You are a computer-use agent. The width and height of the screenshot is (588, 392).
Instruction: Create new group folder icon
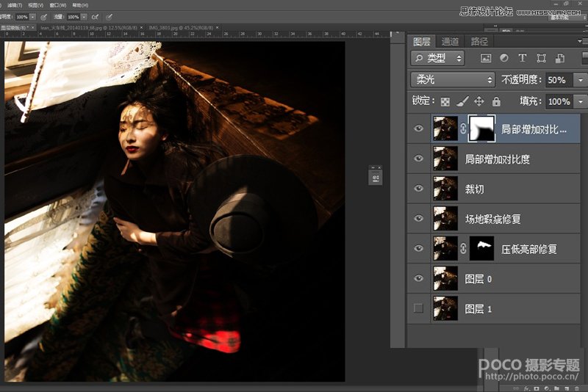556,388
